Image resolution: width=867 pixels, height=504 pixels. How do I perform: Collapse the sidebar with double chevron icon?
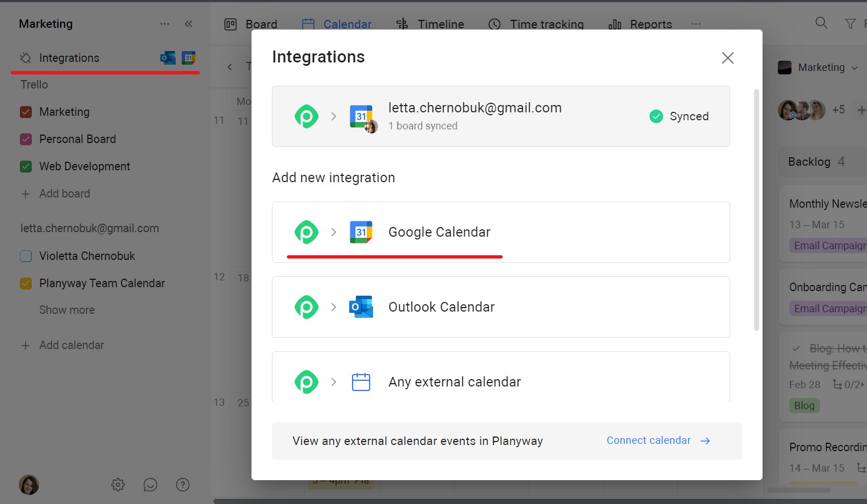coord(189,24)
